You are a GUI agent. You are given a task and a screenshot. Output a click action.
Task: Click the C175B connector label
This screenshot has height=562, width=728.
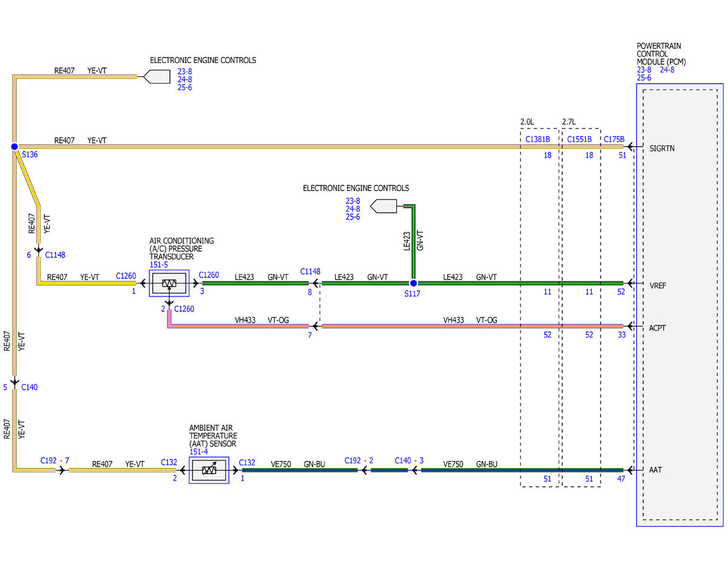click(614, 139)
